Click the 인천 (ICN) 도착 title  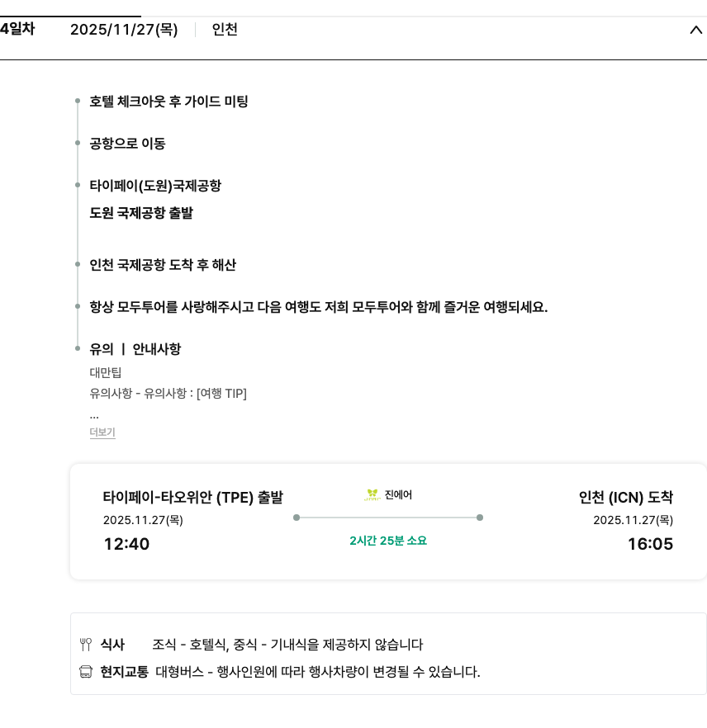tap(626, 498)
